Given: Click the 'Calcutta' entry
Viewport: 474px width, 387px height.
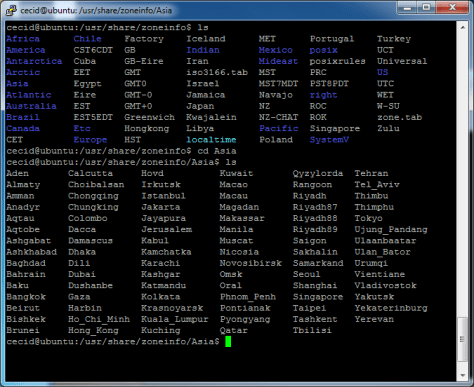Looking at the screenshot, I should [90, 173].
